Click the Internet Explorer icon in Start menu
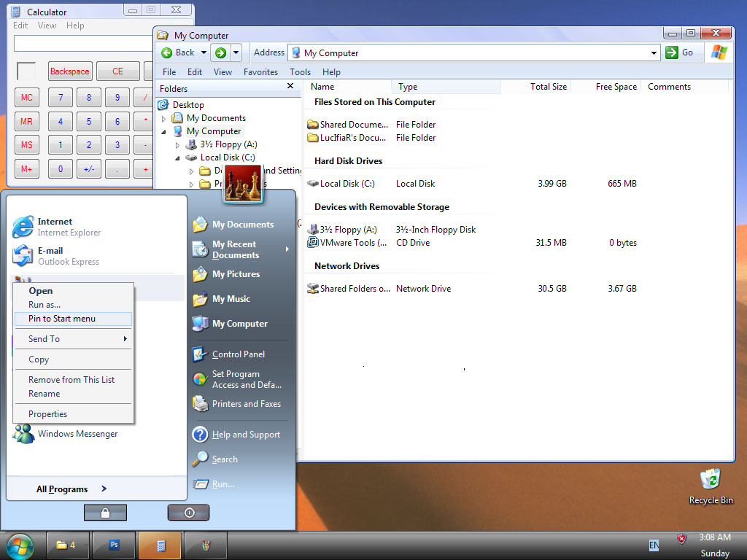 [23, 227]
